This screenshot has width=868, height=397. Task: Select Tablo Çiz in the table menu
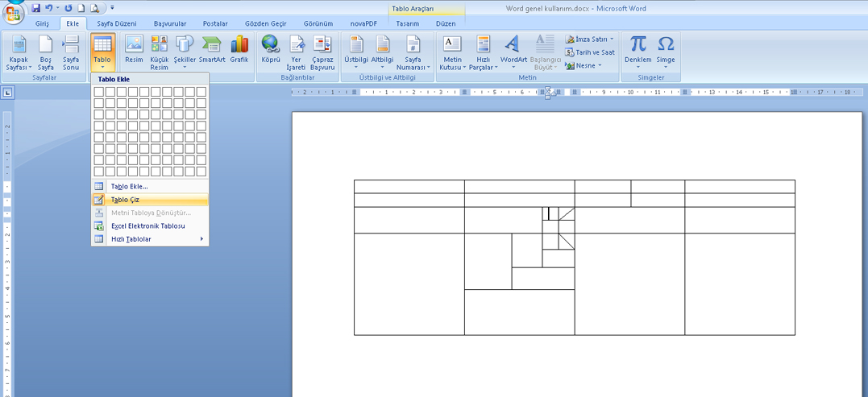click(150, 200)
